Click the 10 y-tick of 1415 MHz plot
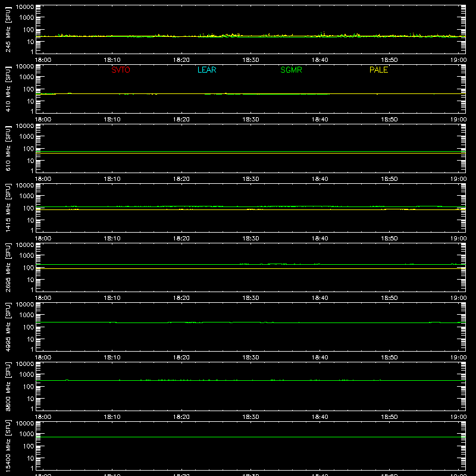Viewport: 476px width, 476px height. pos(30,220)
